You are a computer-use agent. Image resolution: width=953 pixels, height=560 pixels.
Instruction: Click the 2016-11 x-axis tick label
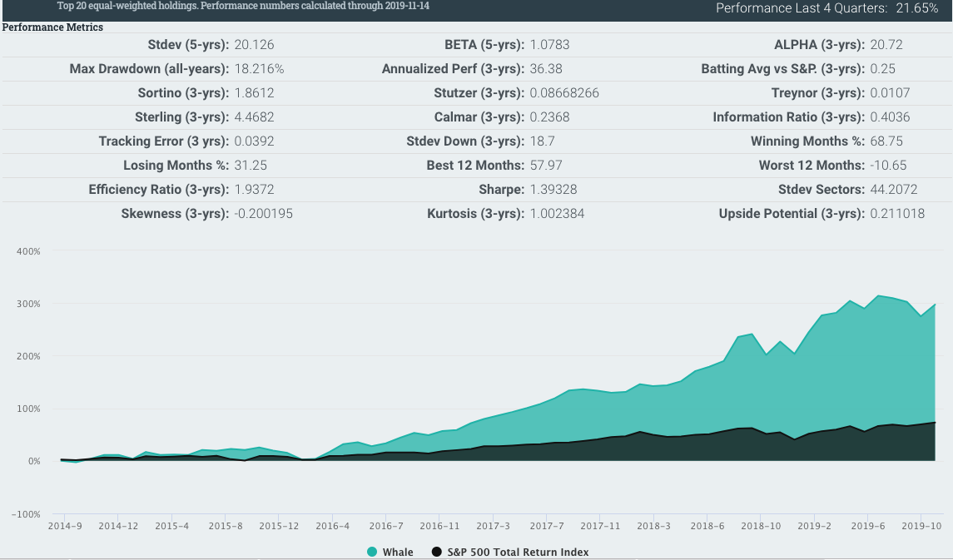tap(439, 526)
